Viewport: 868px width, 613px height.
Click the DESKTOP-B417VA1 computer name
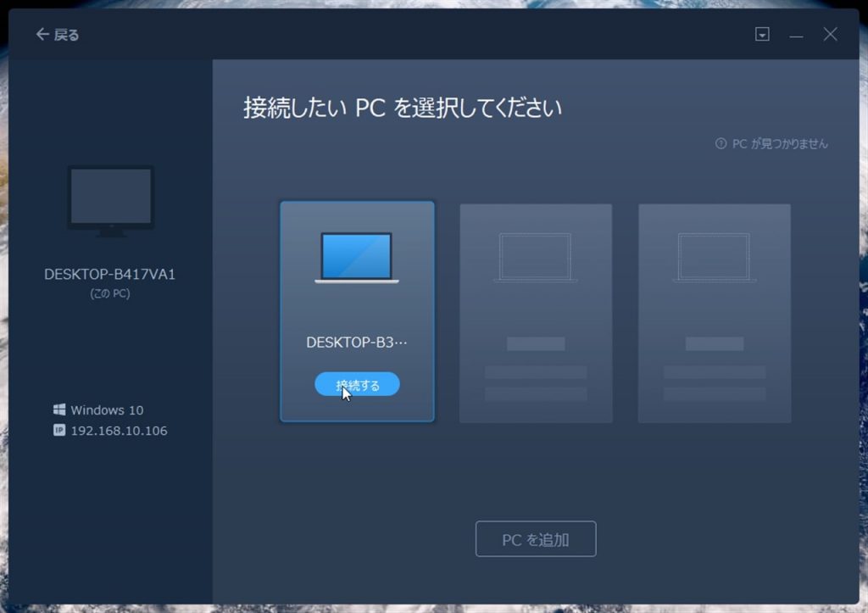(x=110, y=275)
